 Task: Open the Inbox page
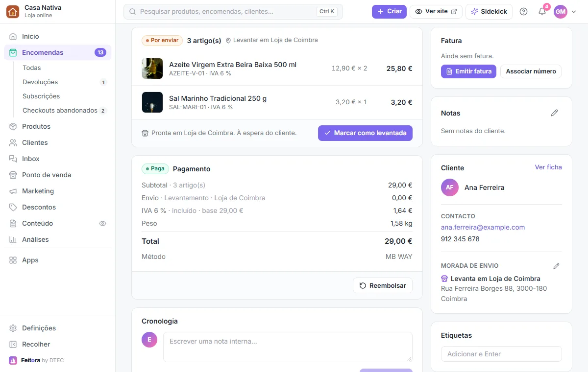pyautogui.click(x=58, y=159)
